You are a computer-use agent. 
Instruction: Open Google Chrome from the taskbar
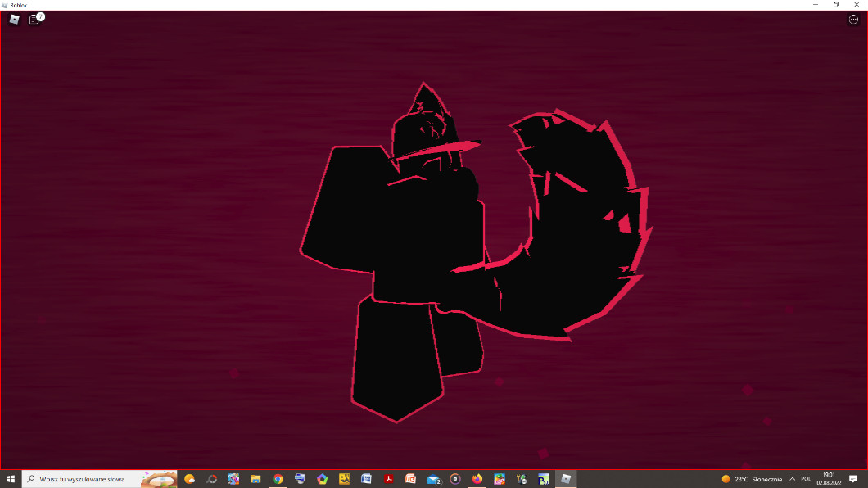(x=278, y=479)
